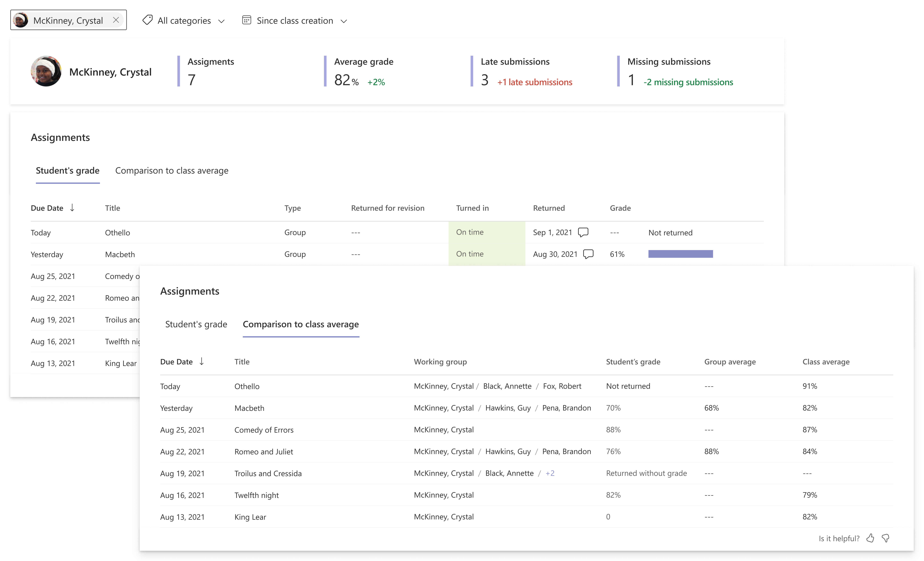The width and height of the screenshot is (924, 561).
Task: Click Aug 13, 2021 date in back panel
Action: pos(53,363)
